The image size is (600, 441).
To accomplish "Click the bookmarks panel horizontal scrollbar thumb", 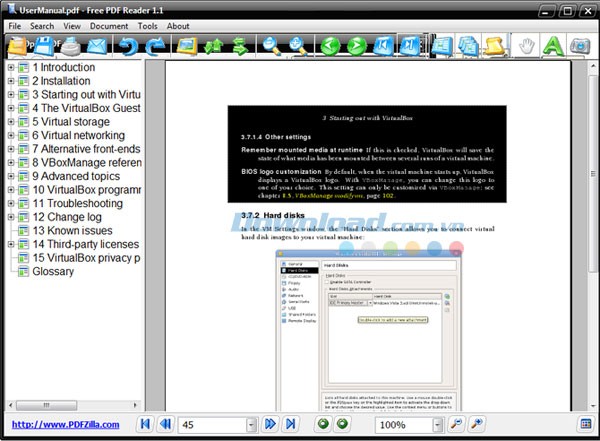I will tap(46, 405).
